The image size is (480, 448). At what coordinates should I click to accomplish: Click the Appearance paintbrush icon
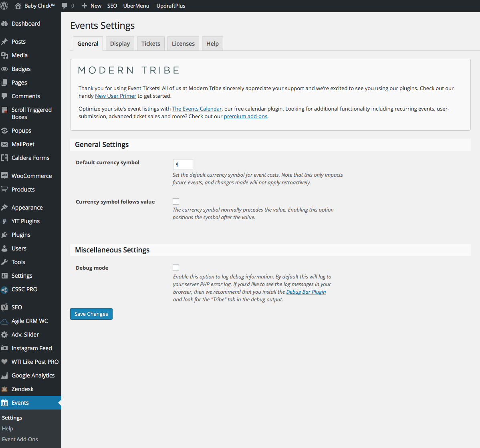click(x=4, y=208)
